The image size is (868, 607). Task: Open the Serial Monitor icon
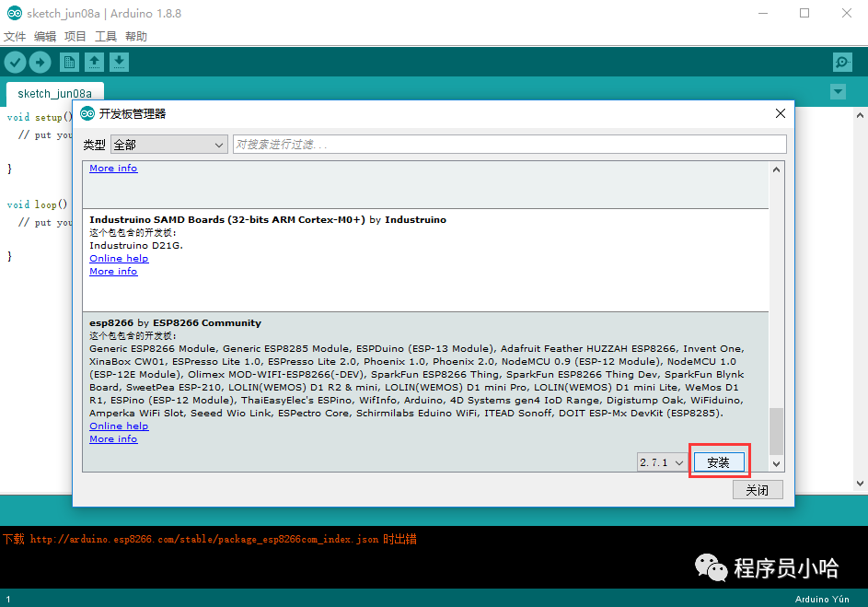841,62
